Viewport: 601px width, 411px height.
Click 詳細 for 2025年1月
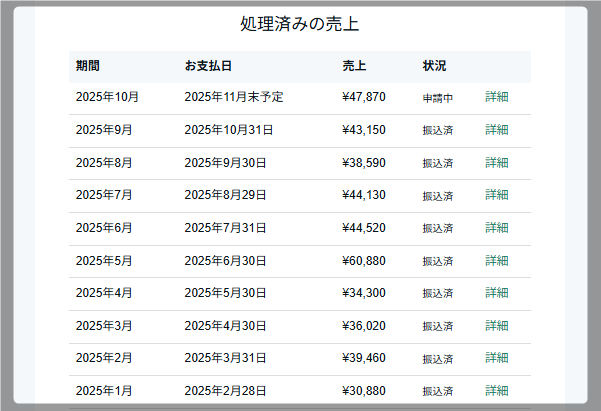pos(497,391)
